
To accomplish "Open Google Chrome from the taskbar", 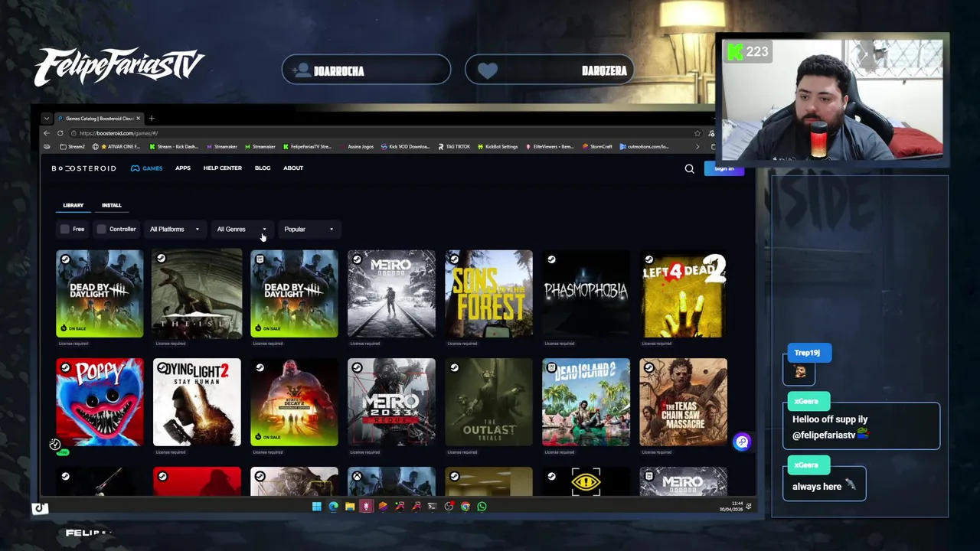I will click(x=465, y=506).
